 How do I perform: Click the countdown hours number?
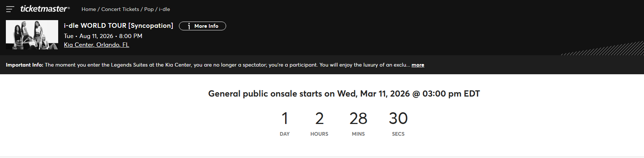click(319, 118)
